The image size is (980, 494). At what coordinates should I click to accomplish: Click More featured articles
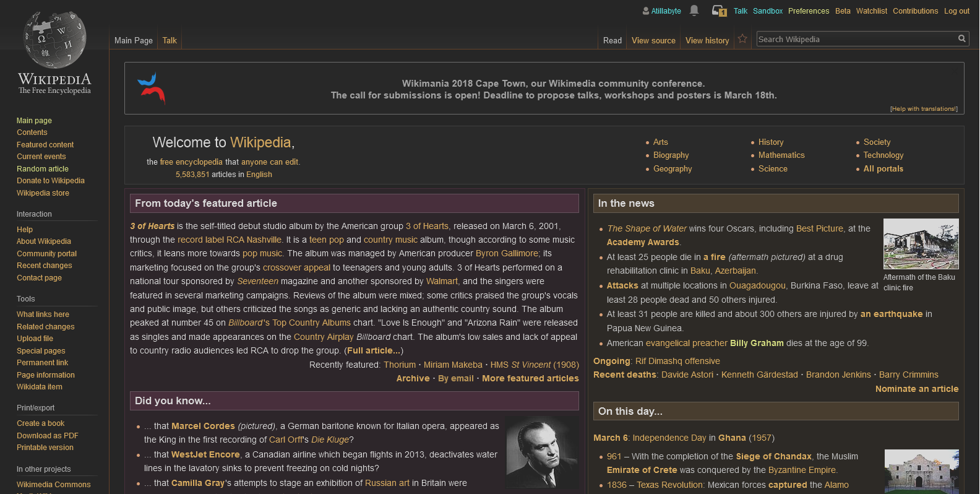pos(530,378)
